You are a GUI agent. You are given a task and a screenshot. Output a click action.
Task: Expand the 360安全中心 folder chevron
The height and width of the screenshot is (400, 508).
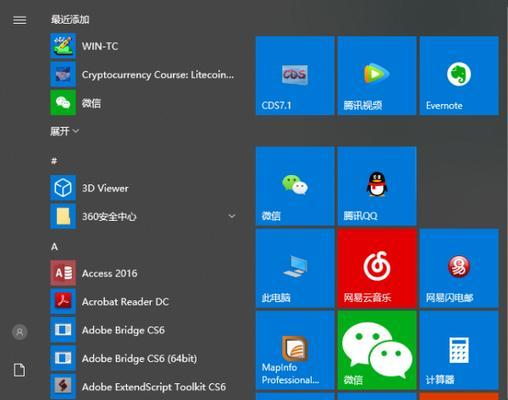pyautogui.click(x=232, y=216)
